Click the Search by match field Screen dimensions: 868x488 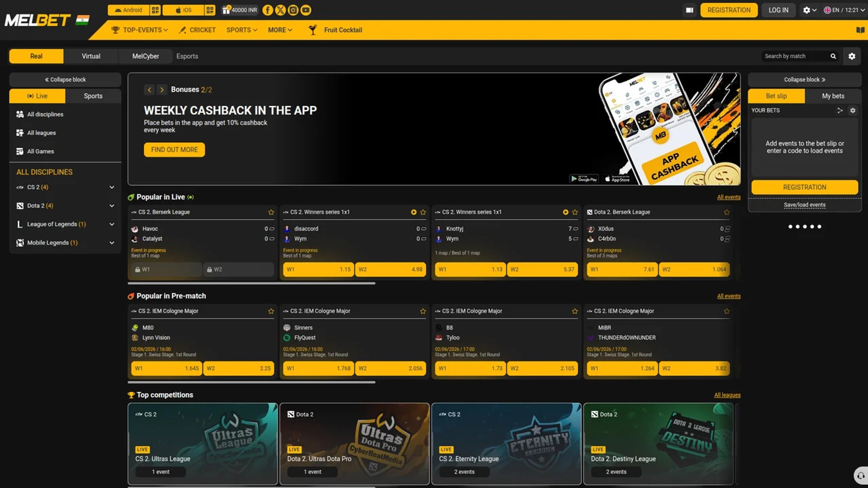(x=796, y=56)
